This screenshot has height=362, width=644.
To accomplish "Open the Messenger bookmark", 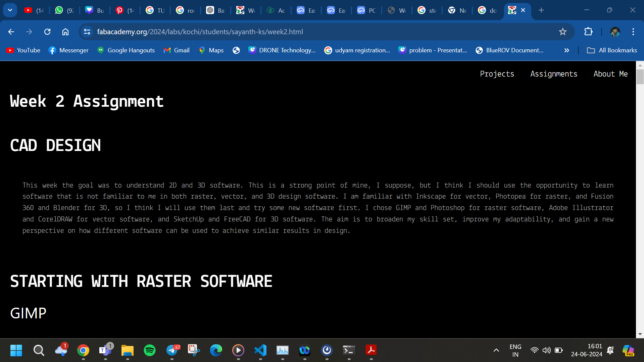I will click(x=68, y=50).
